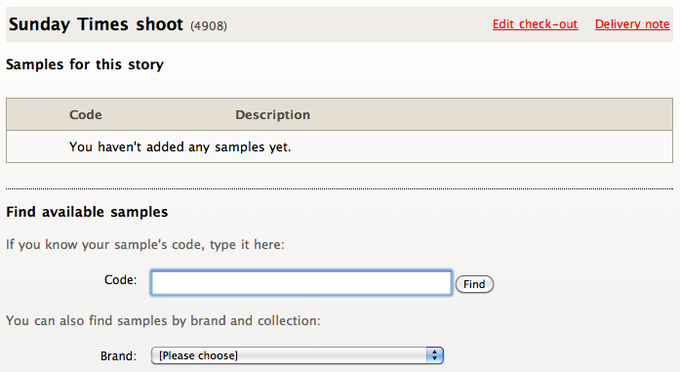This screenshot has height=372, width=680.
Task: Click the Sunday Times shoot heading
Action: coord(96,24)
